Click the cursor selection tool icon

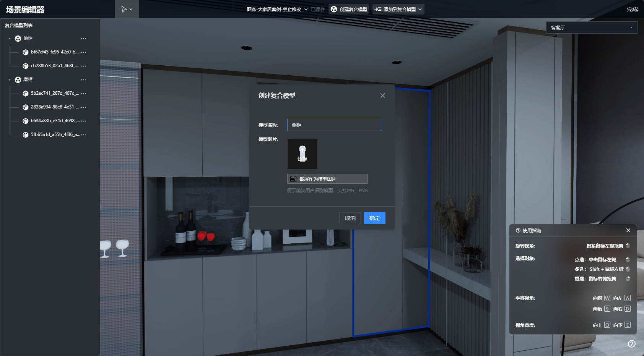click(x=124, y=9)
